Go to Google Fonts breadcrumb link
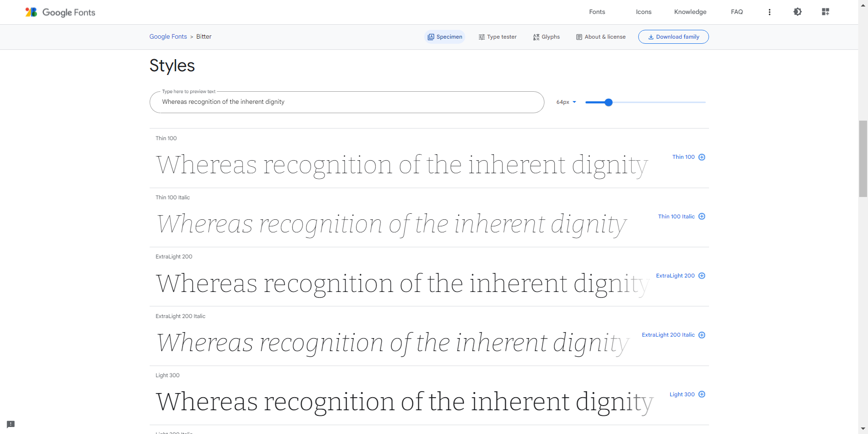Viewport: 868px width, 434px height. tap(168, 37)
